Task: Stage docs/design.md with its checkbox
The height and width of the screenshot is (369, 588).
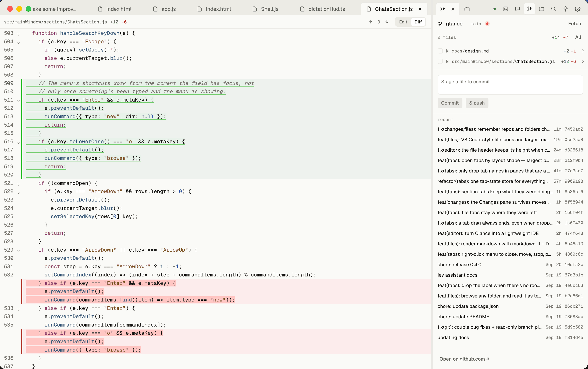Action: click(x=440, y=51)
